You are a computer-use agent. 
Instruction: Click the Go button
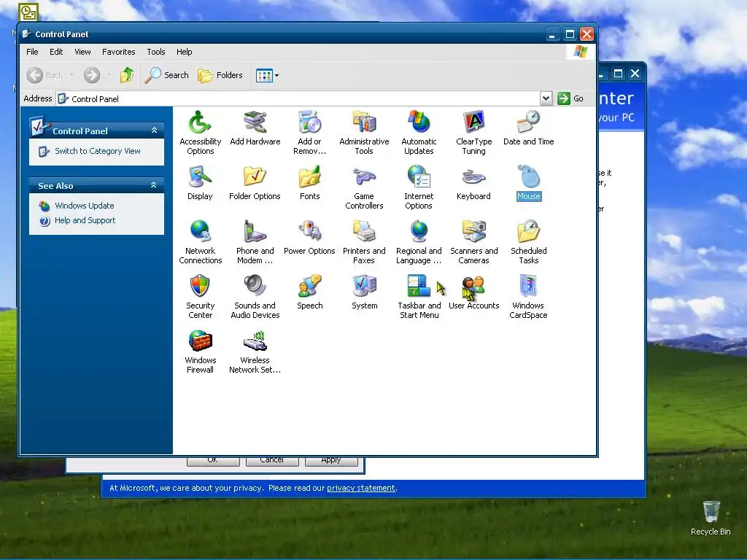click(570, 98)
